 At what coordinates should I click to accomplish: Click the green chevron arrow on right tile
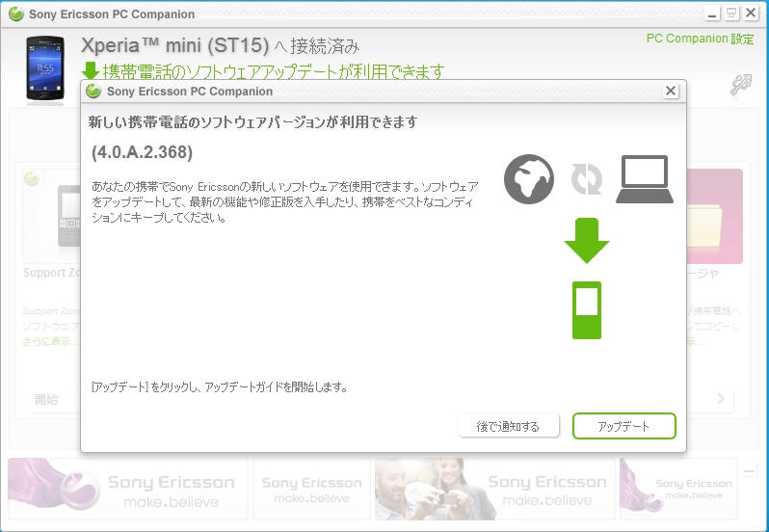[x=720, y=399]
